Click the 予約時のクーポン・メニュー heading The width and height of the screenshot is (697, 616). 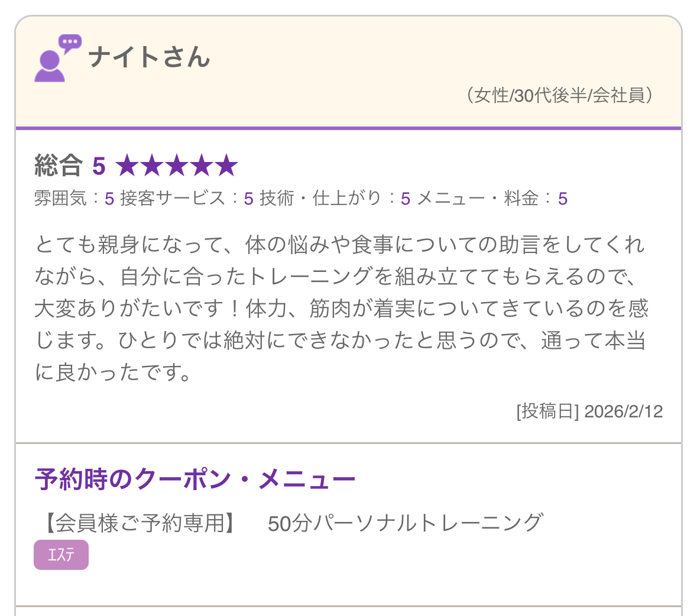coord(195,479)
